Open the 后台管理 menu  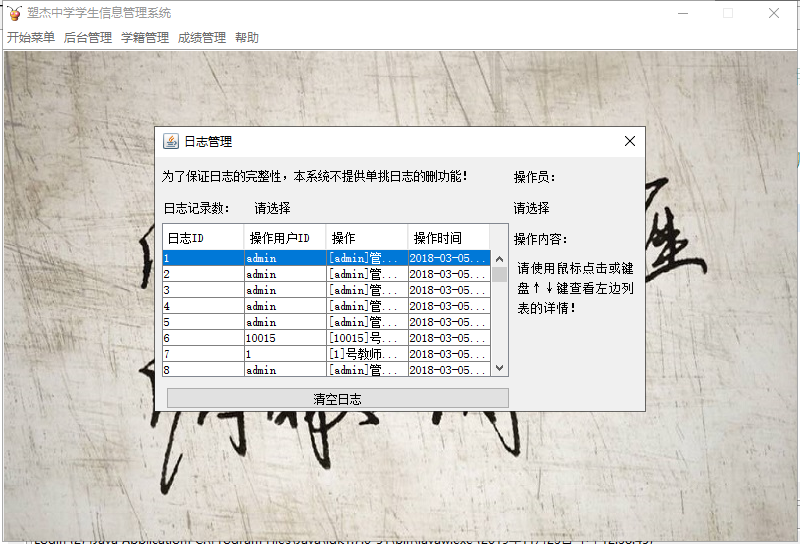88,37
